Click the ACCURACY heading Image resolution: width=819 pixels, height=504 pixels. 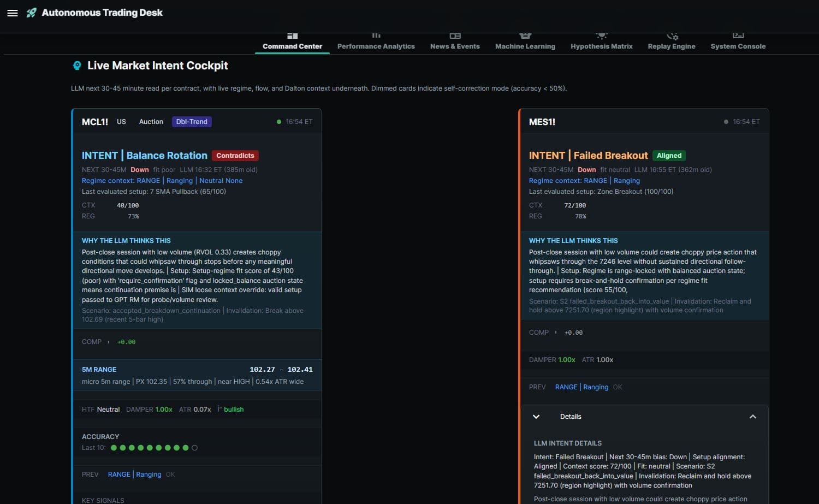(x=100, y=437)
